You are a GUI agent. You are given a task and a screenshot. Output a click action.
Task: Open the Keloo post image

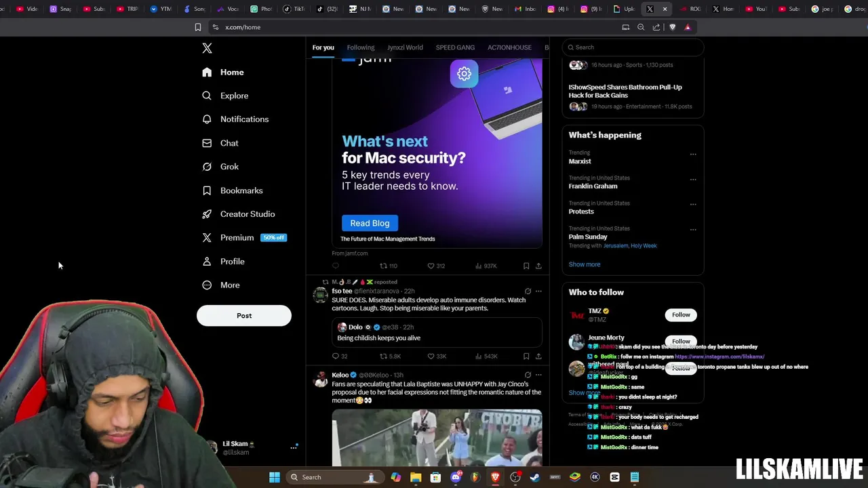click(437, 438)
